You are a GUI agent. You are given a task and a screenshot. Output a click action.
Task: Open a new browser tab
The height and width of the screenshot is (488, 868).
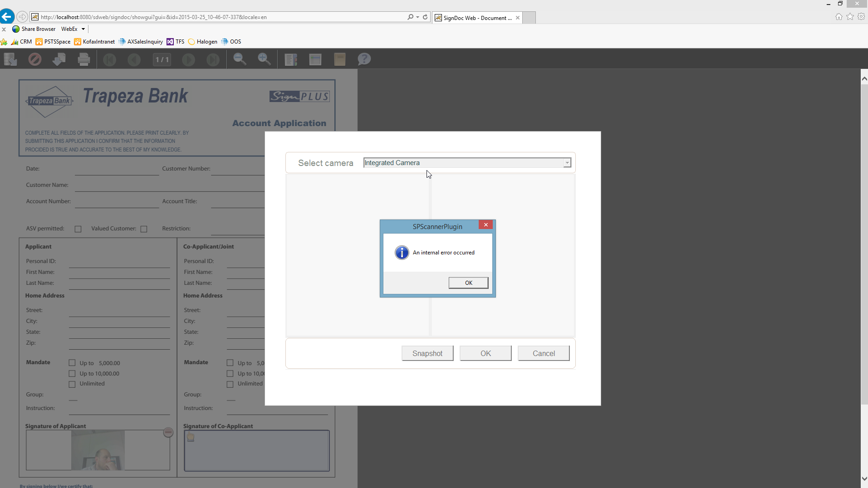tap(530, 18)
